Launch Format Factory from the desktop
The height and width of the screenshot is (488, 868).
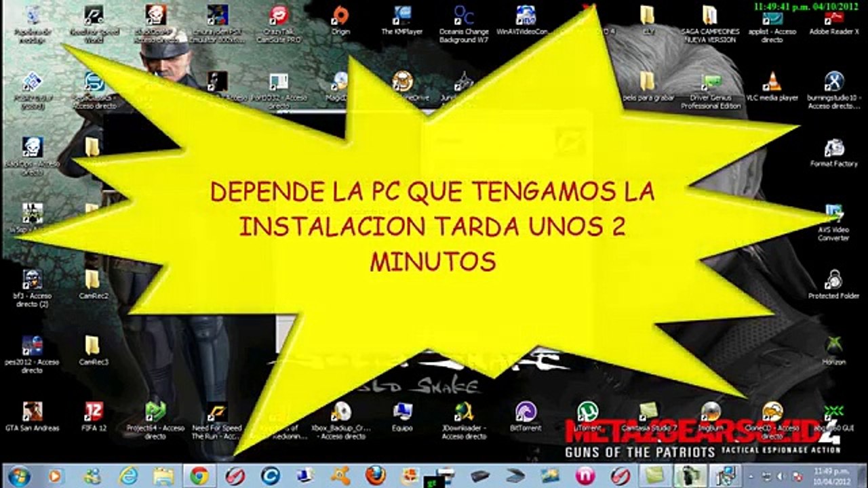pos(834,152)
